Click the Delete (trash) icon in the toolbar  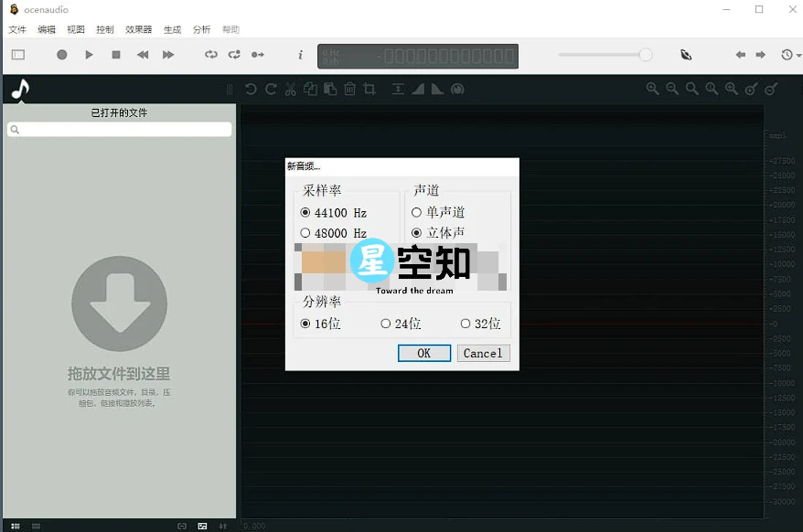pyautogui.click(x=349, y=89)
